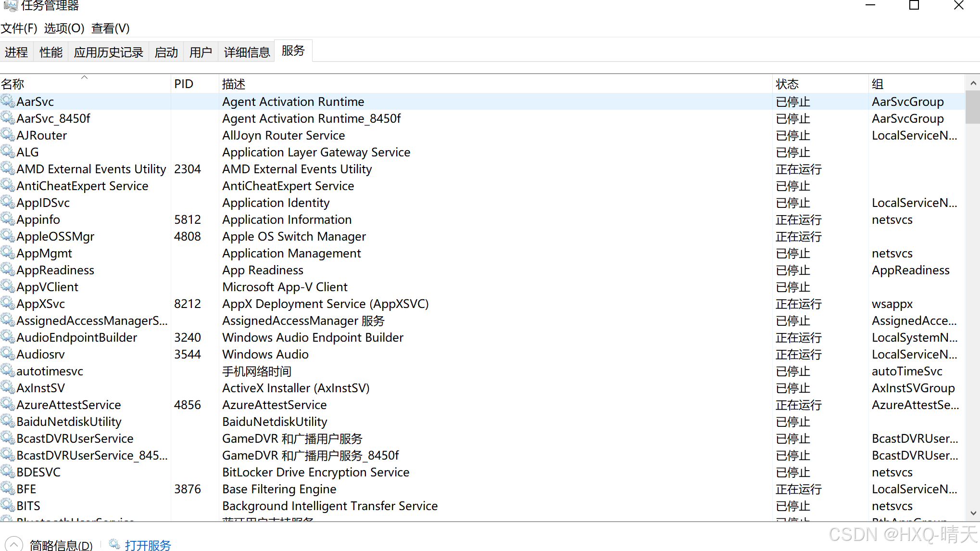
Task: Click the 打开服务 link
Action: pyautogui.click(x=148, y=545)
